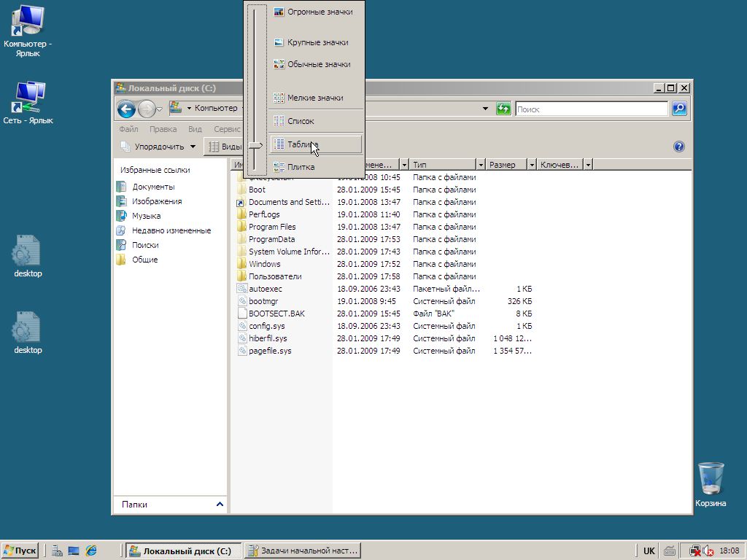747x560 pixels.
Task: Select the Boot folder icon
Action: pos(242,190)
